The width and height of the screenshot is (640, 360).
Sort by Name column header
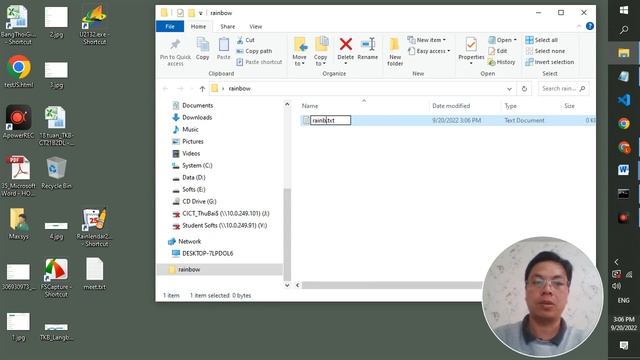pyautogui.click(x=310, y=106)
